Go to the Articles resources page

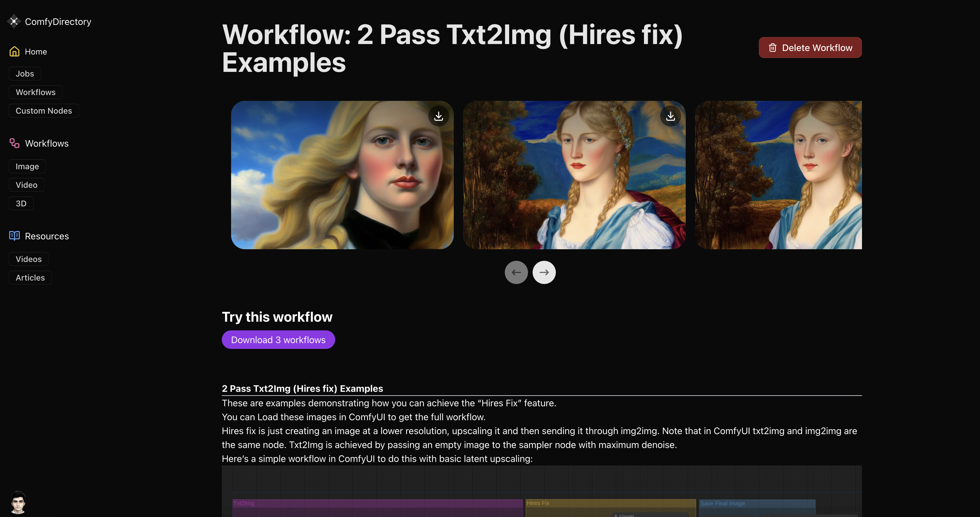[x=30, y=278]
